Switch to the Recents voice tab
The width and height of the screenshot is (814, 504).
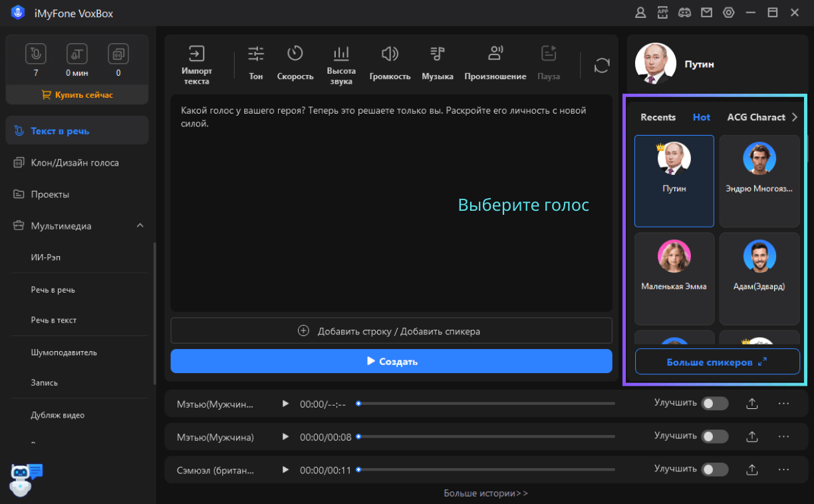(x=658, y=118)
